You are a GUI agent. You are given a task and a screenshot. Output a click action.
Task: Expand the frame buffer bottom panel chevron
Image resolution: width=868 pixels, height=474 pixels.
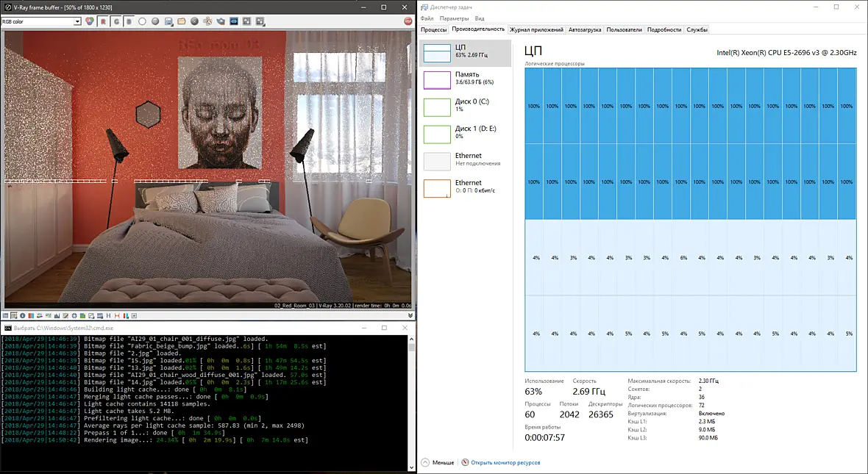(x=410, y=316)
